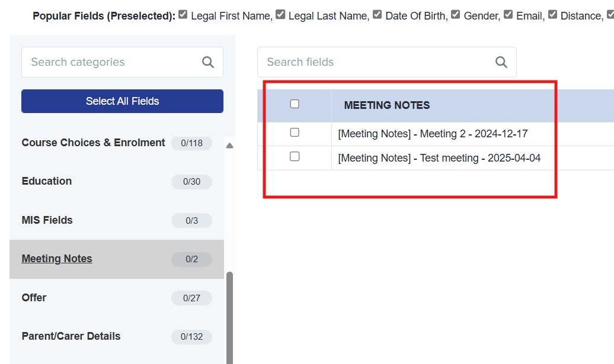Open the Parent/Carer Details category

click(x=71, y=336)
